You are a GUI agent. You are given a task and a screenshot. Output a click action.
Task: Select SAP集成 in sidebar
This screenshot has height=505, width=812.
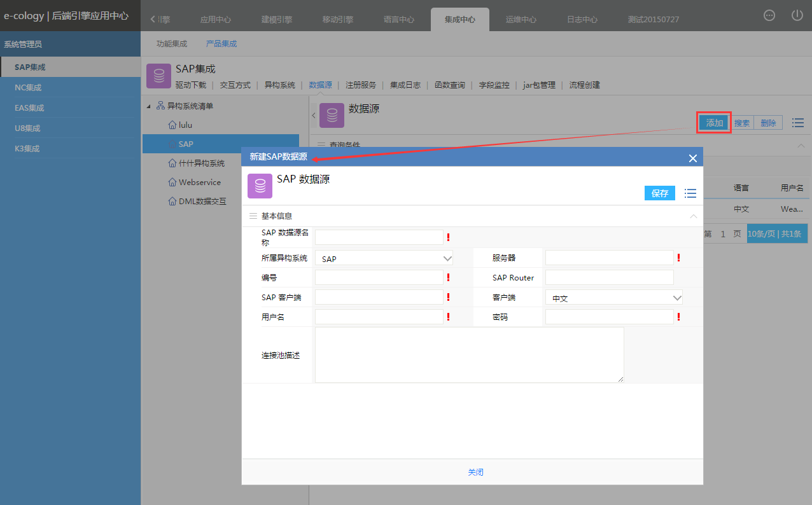[70, 67]
